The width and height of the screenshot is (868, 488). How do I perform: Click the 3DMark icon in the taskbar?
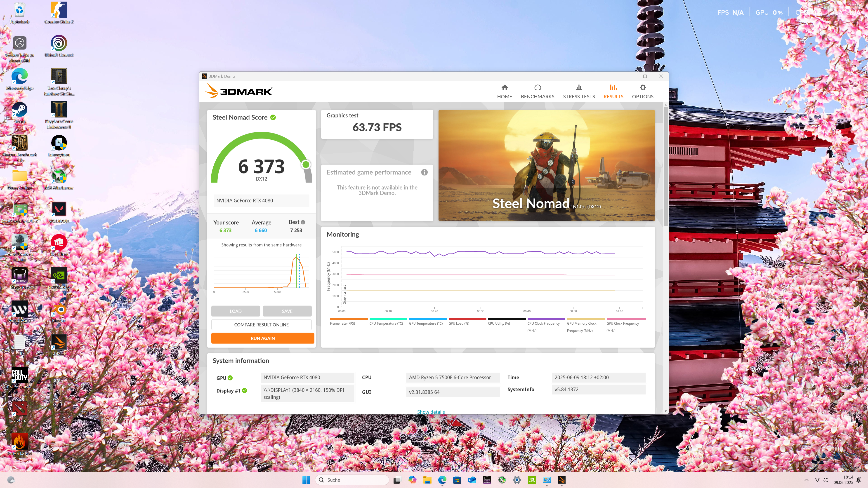pos(561,480)
